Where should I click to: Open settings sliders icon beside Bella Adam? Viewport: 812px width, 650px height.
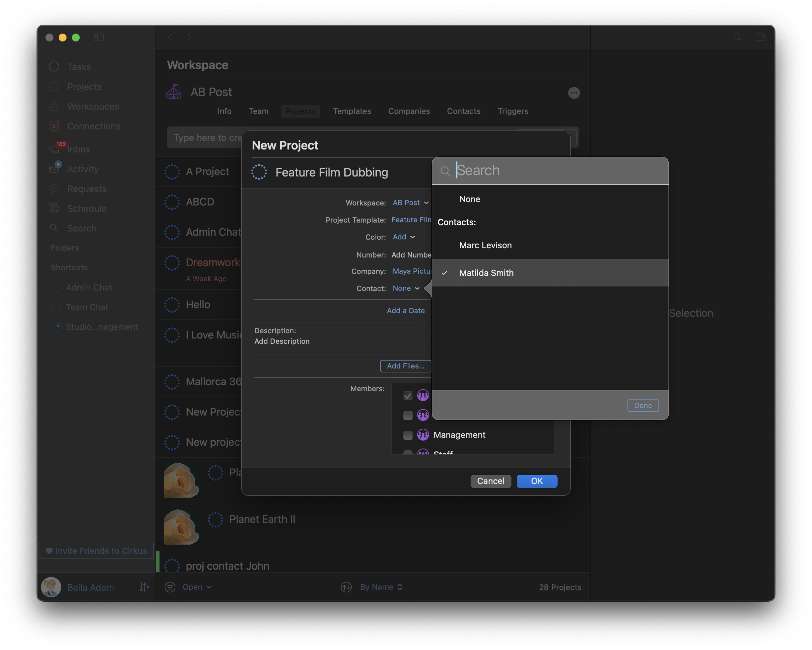(145, 587)
